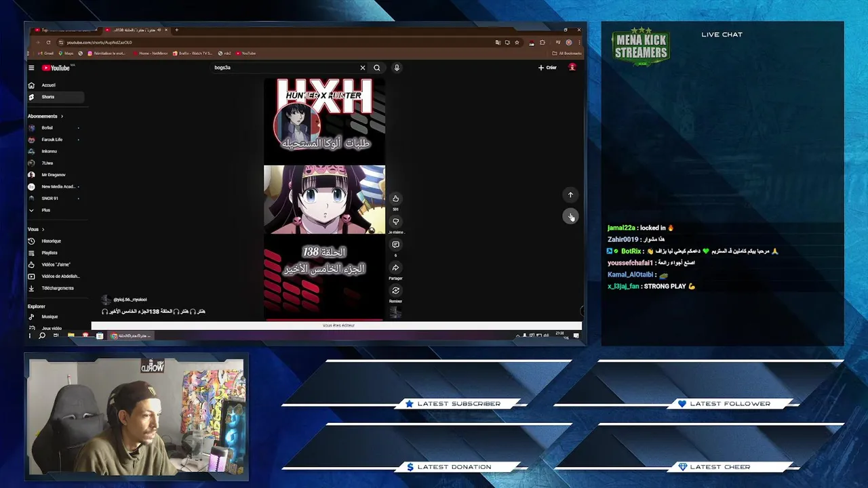Open the Maps bookmark
Screen dimensions: 868x488
(66, 53)
